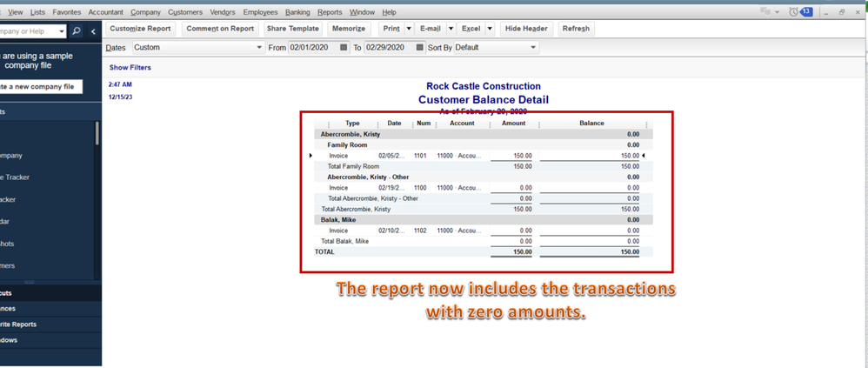Expand the E-mail button dropdown arrow
Screen dimensions: 868x368
point(451,29)
